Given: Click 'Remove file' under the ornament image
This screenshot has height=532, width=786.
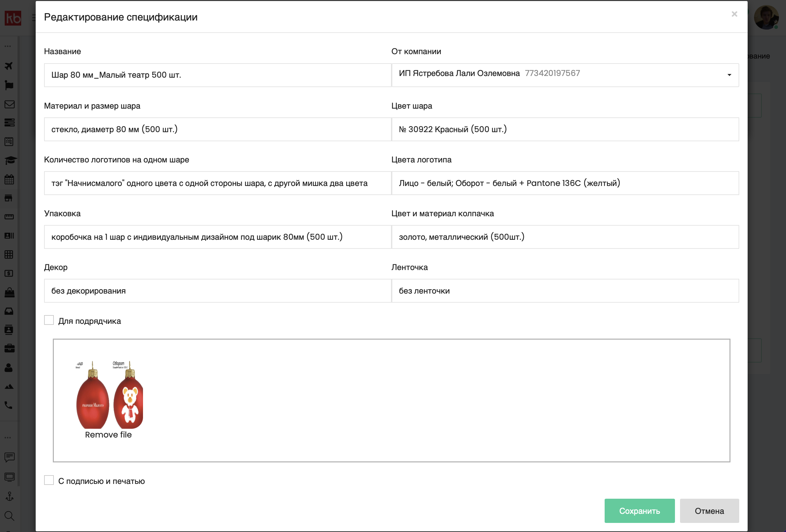Looking at the screenshot, I should (x=108, y=435).
